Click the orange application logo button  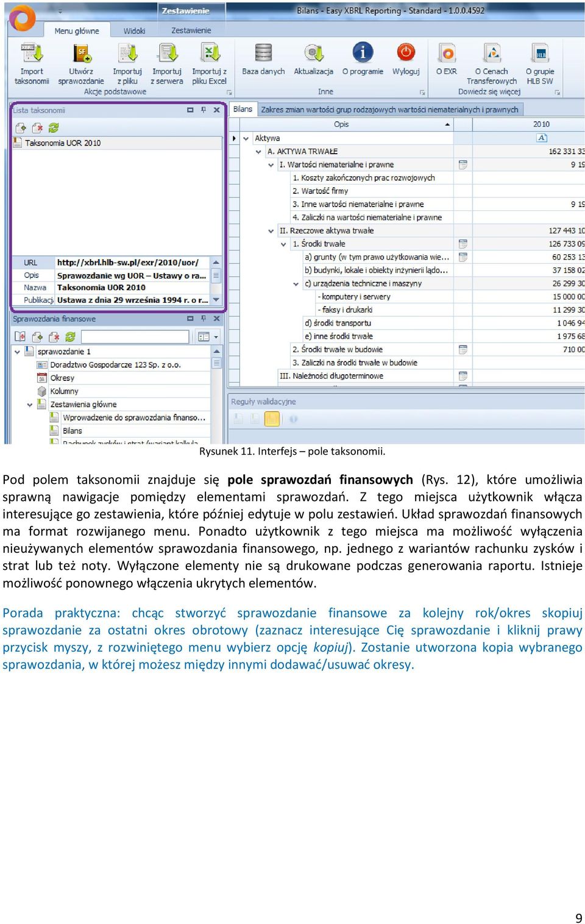23,18
